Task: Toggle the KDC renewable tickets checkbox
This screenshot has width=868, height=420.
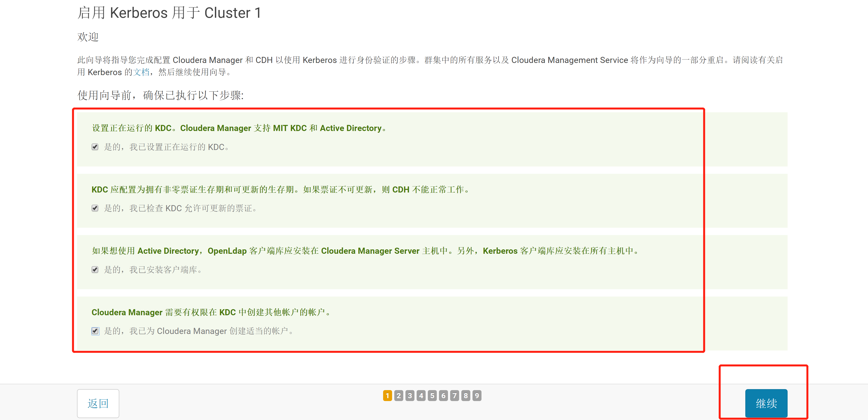Action: [95, 208]
